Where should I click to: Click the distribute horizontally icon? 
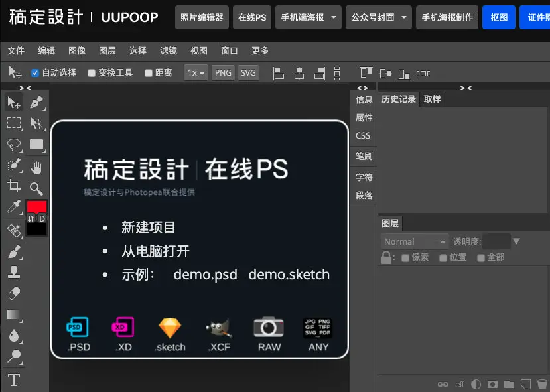423,73
